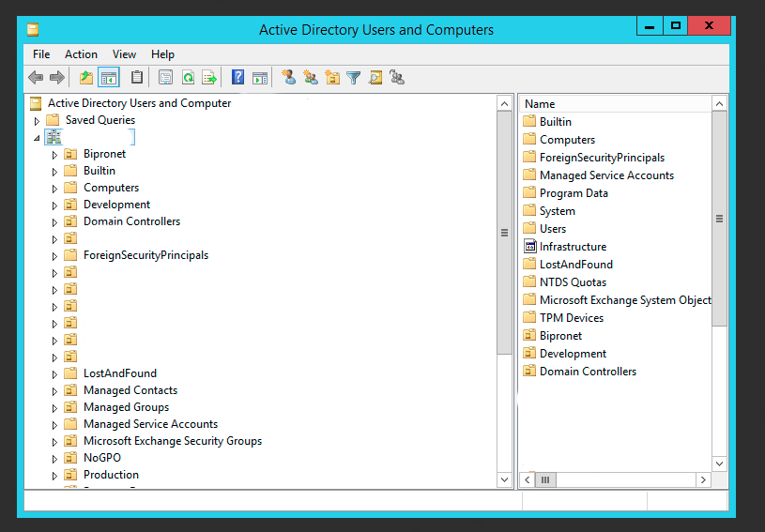Click the Refresh toolbar icon
Viewport: 765px width, 532px height.
point(188,78)
